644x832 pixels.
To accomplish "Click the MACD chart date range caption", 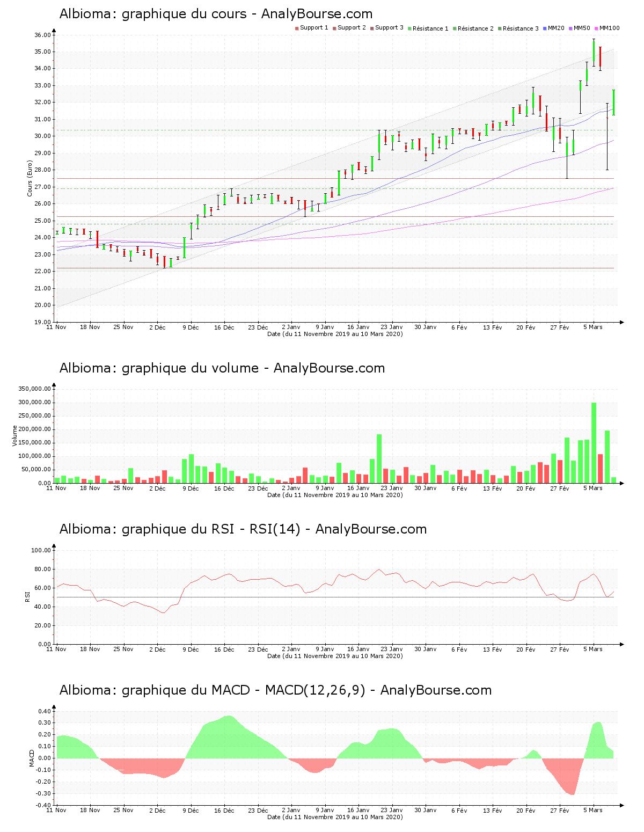I will point(335,817).
